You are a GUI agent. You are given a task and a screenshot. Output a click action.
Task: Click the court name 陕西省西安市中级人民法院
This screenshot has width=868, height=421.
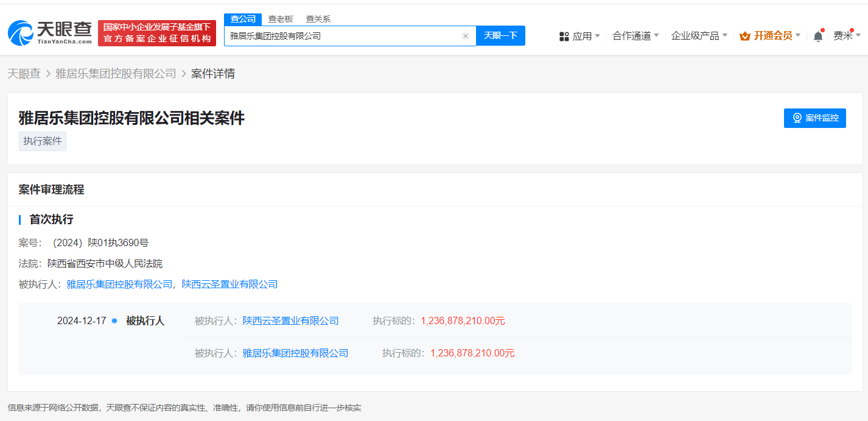pos(105,264)
